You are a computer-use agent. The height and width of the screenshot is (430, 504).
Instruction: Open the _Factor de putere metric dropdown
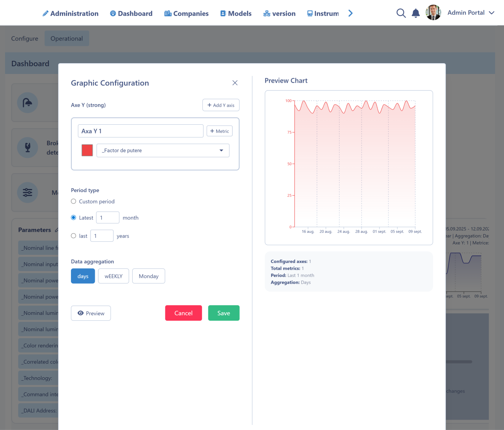tap(163, 151)
